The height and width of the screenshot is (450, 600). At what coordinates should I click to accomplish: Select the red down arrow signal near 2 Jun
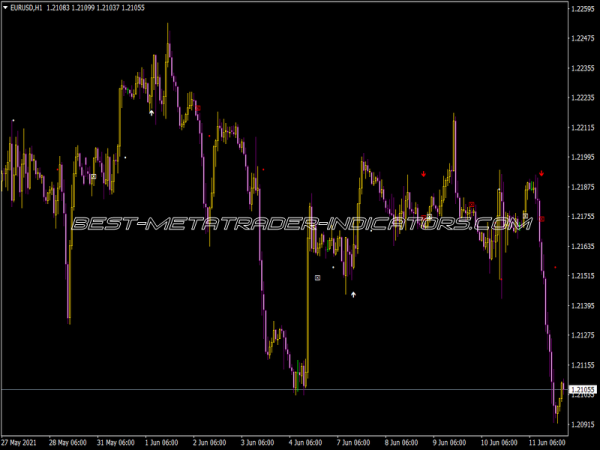pos(198,107)
